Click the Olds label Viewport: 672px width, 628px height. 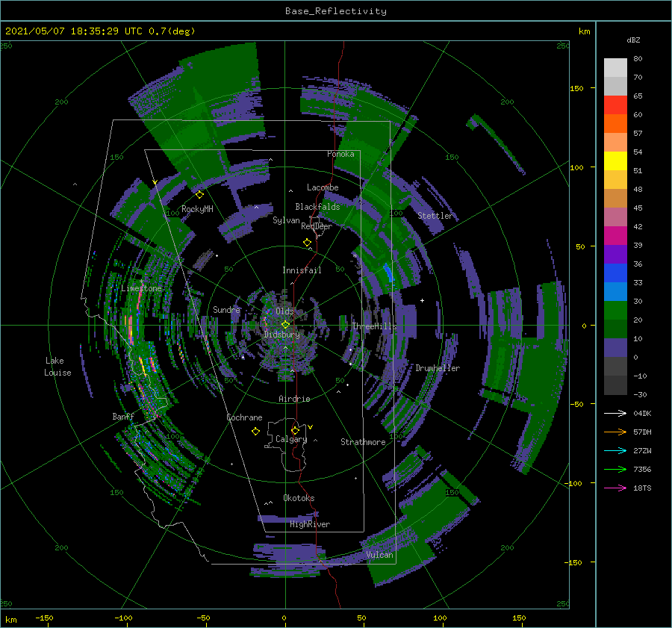pyautogui.click(x=284, y=311)
